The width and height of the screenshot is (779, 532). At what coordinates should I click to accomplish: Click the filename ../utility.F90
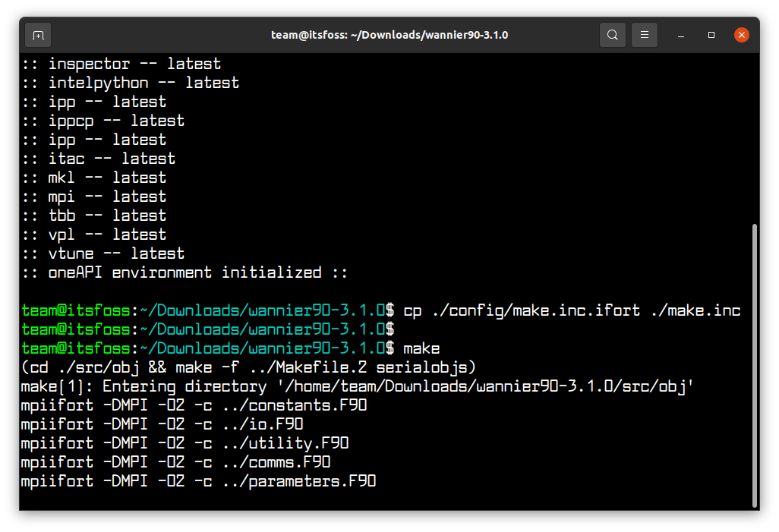[285, 442]
